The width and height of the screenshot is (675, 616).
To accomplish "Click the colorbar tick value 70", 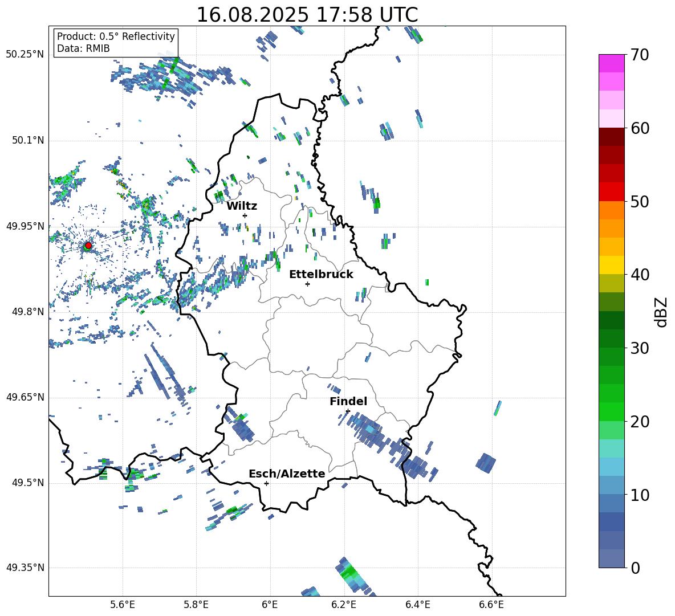I will [x=640, y=55].
